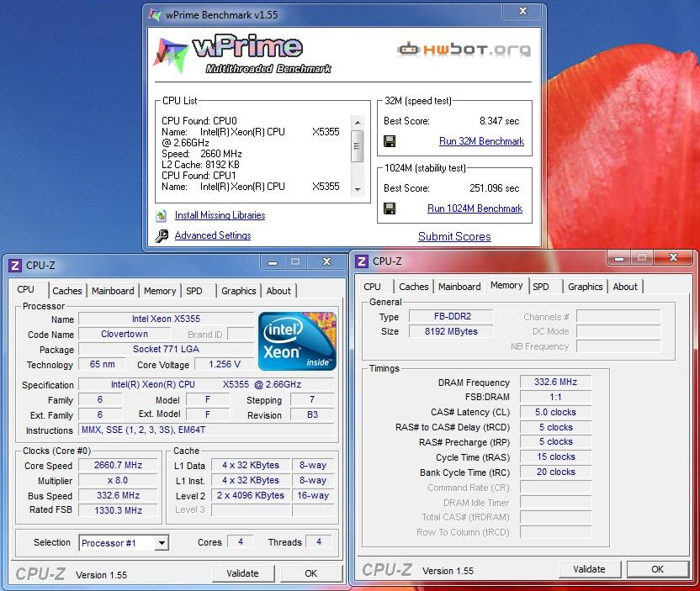This screenshot has width=700, height=591.
Task: Click OK in left CPU-Z window
Action: click(x=311, y=573)
